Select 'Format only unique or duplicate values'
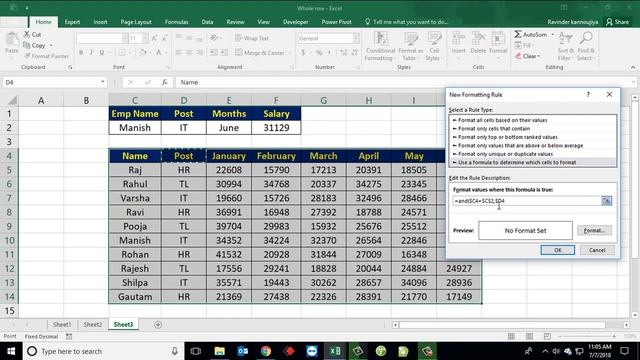 [x=533, y=154]
